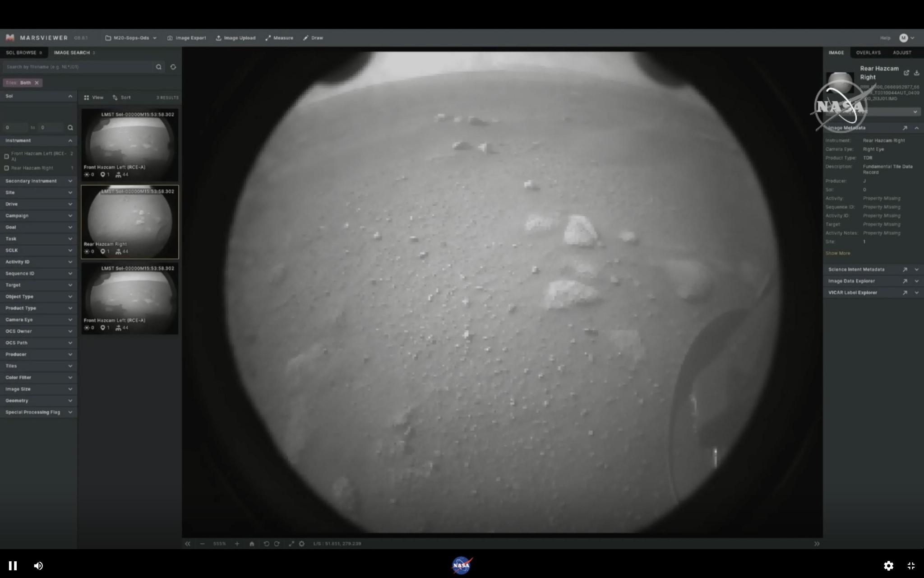This screenshot has height=578, width=924.
Task: Switch to the Overlays tab
Action: tap(868, 53)
